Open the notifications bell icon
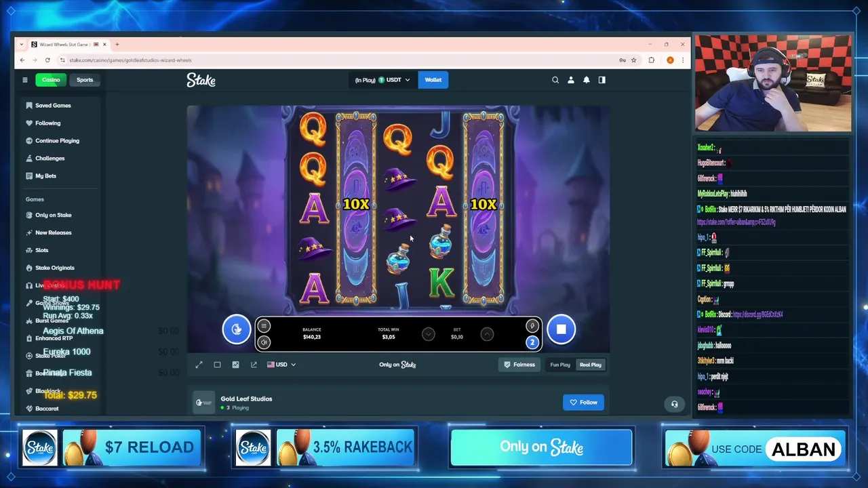Viewport: 868px width, 488px height. 587,80
